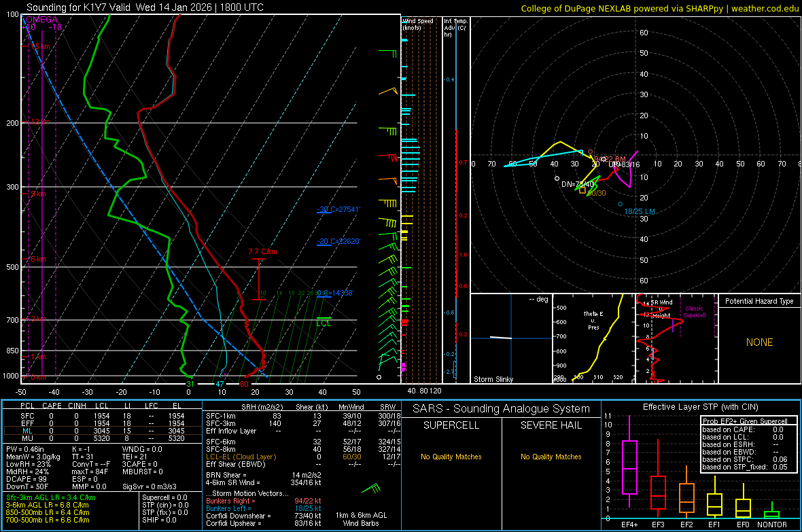Click the maxT = 84F value
The height and width of the screenshot is (532, 802).
tap(90, 472)
